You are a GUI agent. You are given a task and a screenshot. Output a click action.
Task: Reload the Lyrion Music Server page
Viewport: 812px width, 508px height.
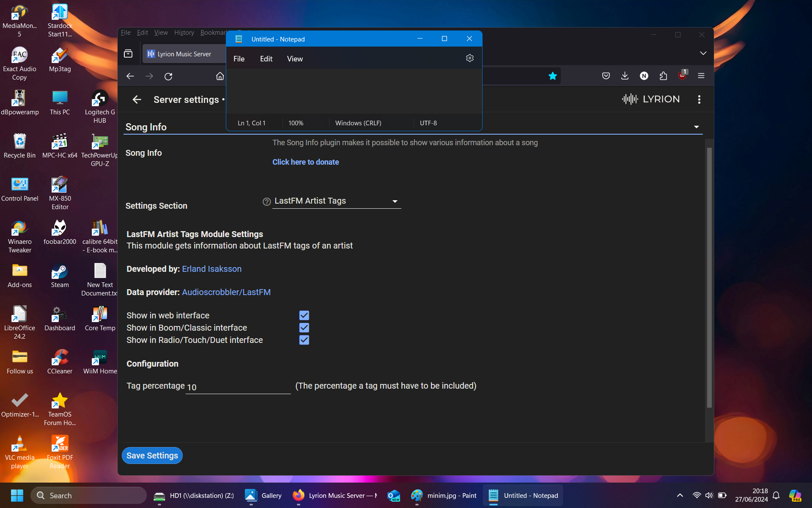168,76
